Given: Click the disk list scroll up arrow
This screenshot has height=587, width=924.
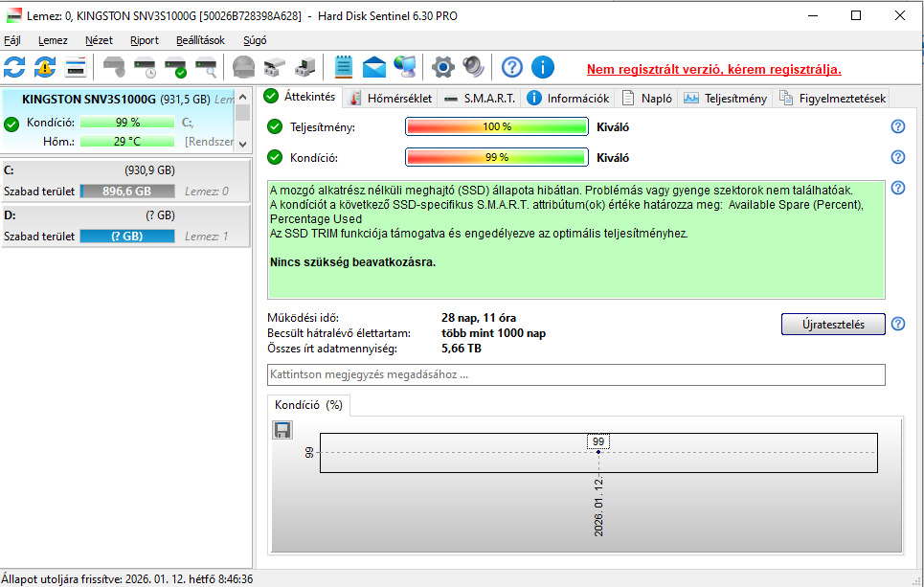Looking at the screenshot, I should [x=243, y=97].
